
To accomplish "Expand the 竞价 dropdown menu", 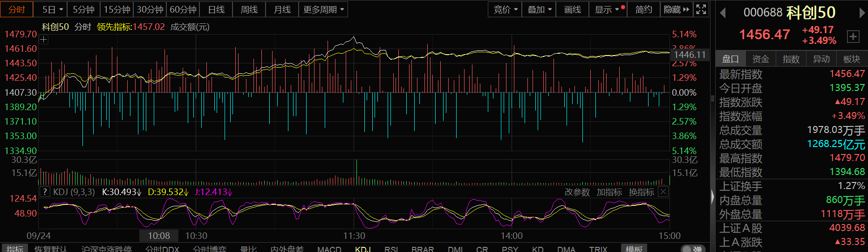I will click(505, 9).
